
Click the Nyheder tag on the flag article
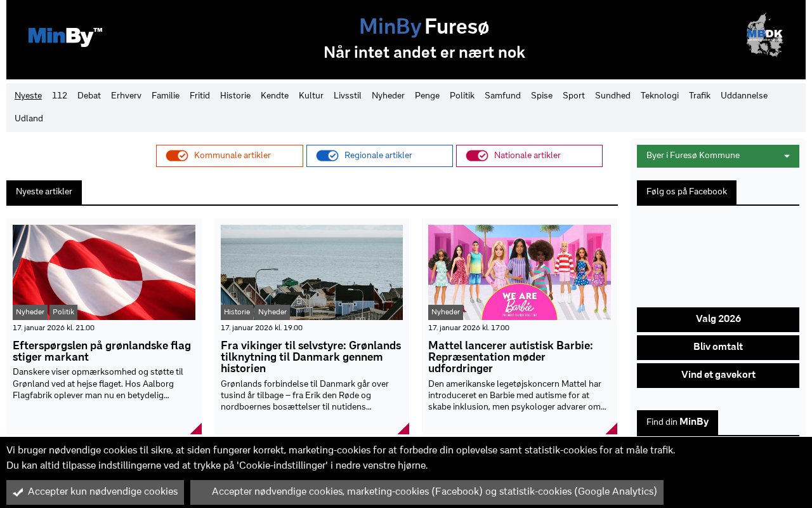[30, 312]
